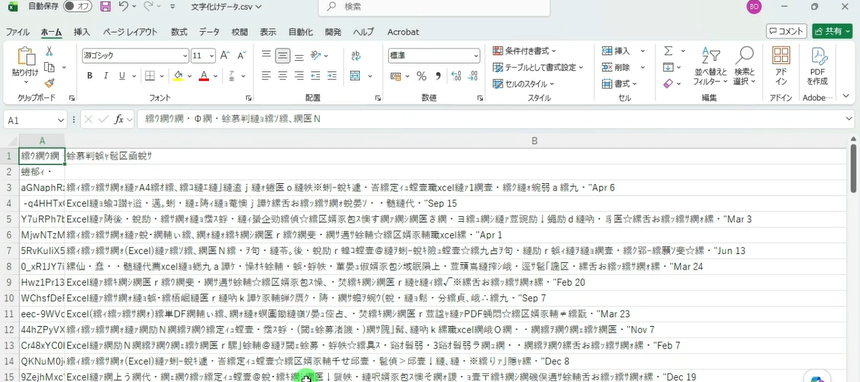860x382 pixels.
Task: Click the Cut scissors icon
Action: pyautogui.click(x=49, y=51)
